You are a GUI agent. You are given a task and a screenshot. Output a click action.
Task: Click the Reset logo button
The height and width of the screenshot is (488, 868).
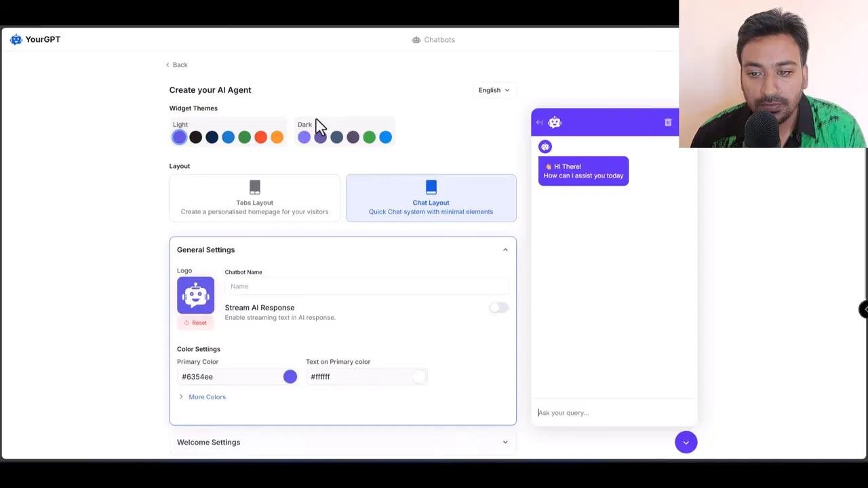coord(196,323)
